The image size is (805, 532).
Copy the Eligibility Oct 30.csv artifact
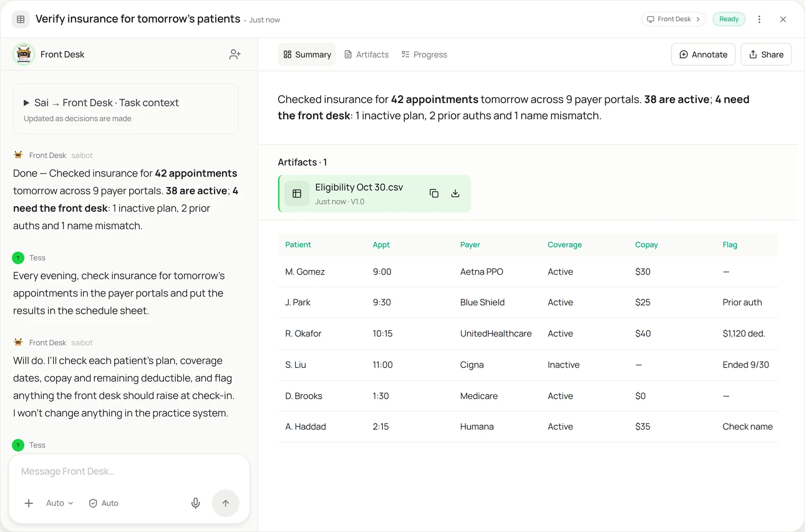coord(434,194)
